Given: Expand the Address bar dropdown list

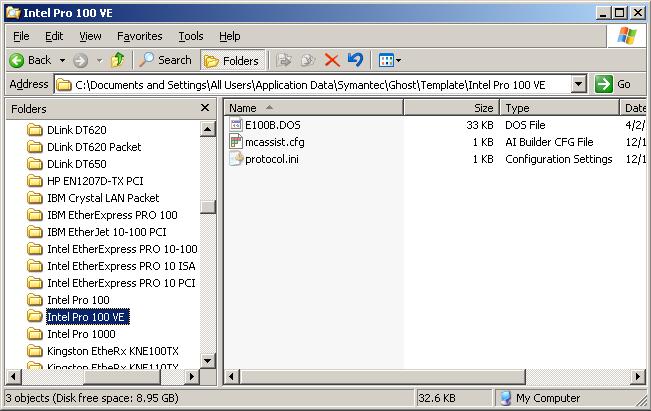Looking at the screenshot, I should coord(579,84).
